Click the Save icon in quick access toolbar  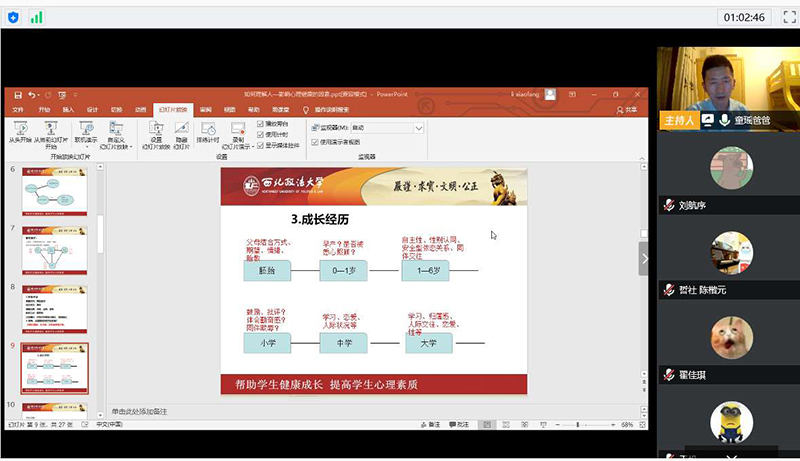coord(17,94)
